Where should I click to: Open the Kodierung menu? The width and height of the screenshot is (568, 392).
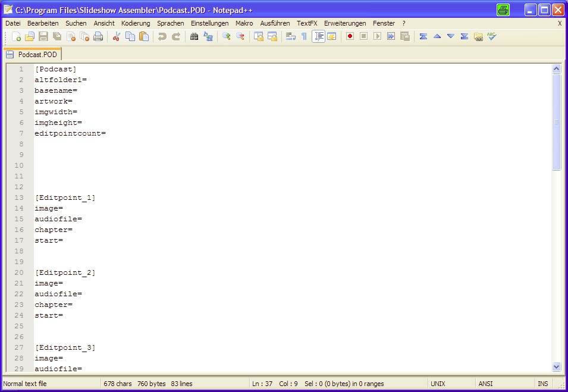(136, 23)
